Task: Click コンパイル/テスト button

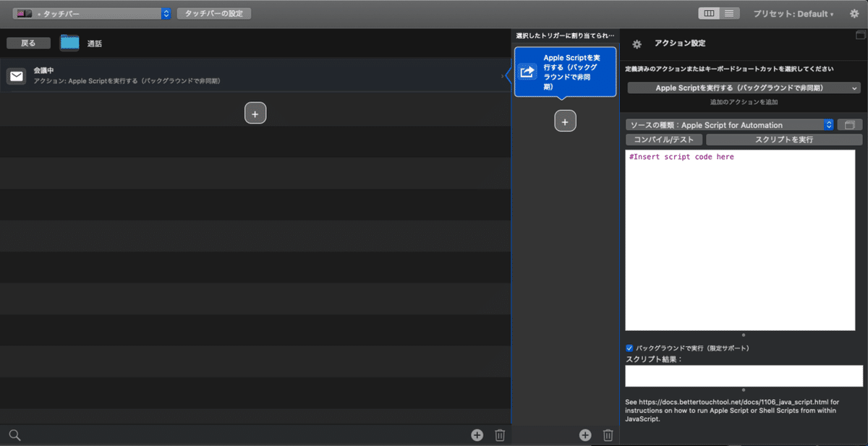Action: [663, 140]
